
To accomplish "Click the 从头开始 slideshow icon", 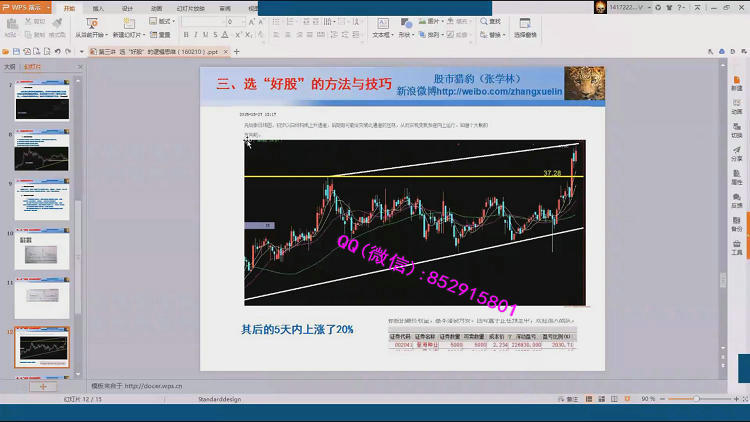I will [89, 22].
